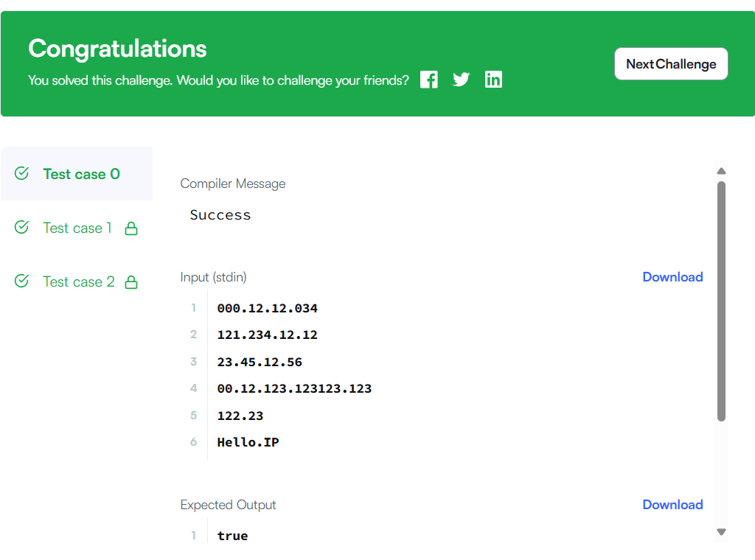
Task: Click the Success compiler message text
Action: (220, 215)
